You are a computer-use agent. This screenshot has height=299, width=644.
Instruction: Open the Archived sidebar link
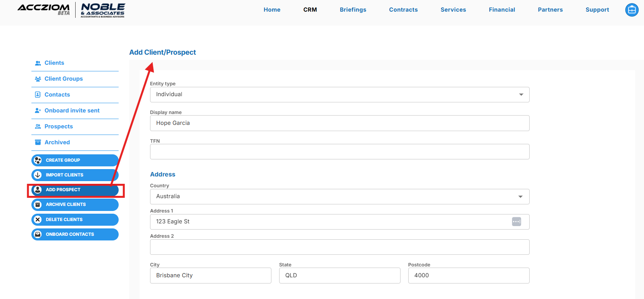click(x=57, y=142)
